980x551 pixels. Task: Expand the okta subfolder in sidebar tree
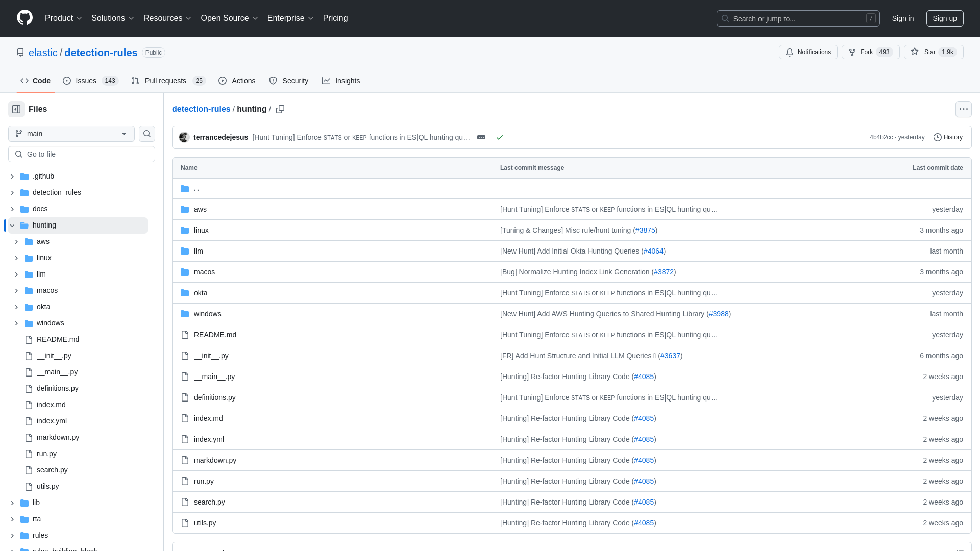point(16,307)
